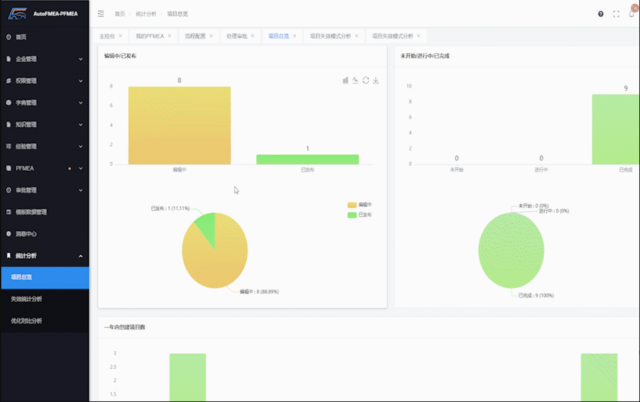
Task: Click the 一年内创建项目数 panel title
Action: pos(124,327)
